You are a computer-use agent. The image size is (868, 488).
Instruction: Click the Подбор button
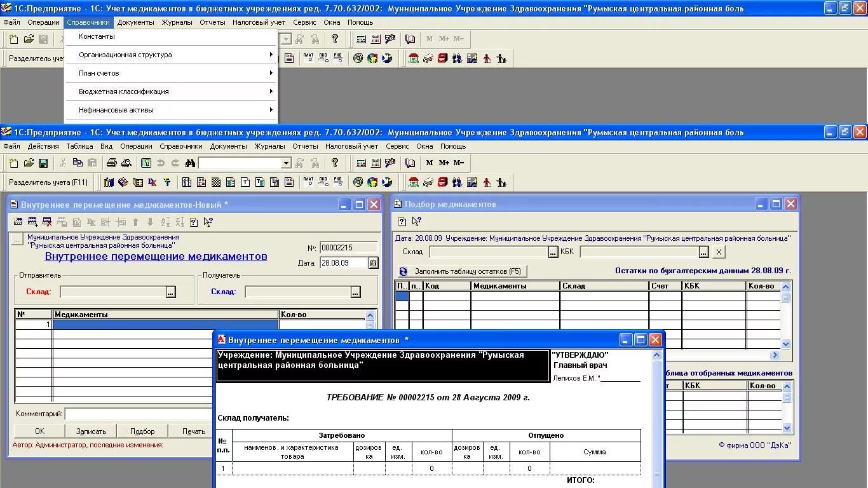142,431
